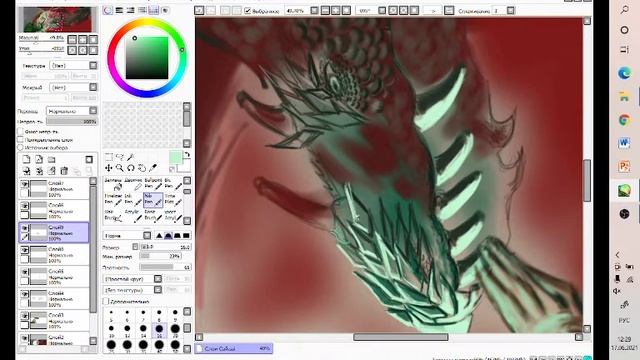The height and width of the screenshot is (360, 640).
Task: Open the layer blend mode Нормально dropdown
Action: [72, 111]
